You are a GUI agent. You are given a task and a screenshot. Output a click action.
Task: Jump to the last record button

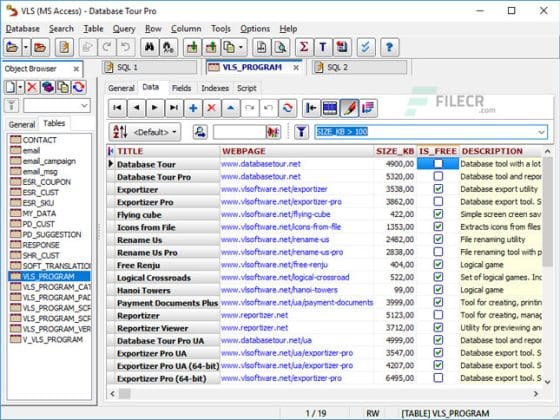174,108
